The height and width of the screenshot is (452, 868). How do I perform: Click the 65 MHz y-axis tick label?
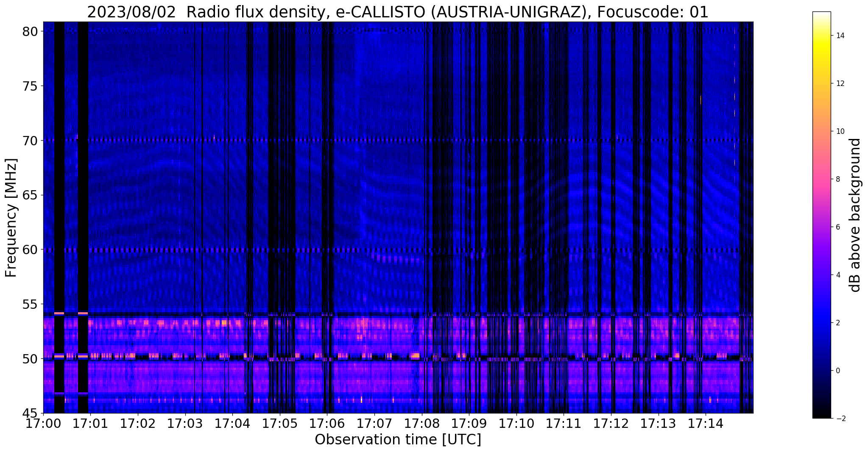pyautogui.click(x=31, y=195)
